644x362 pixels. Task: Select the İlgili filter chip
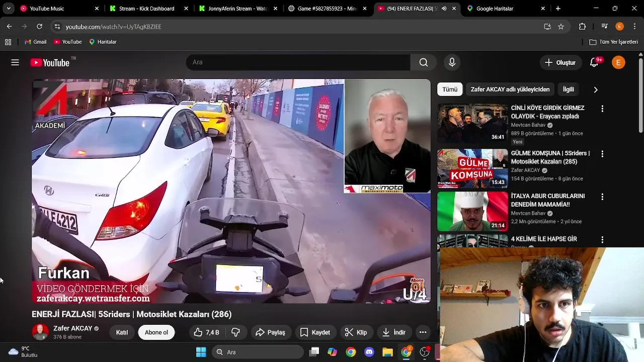click(x=569, y=89)
